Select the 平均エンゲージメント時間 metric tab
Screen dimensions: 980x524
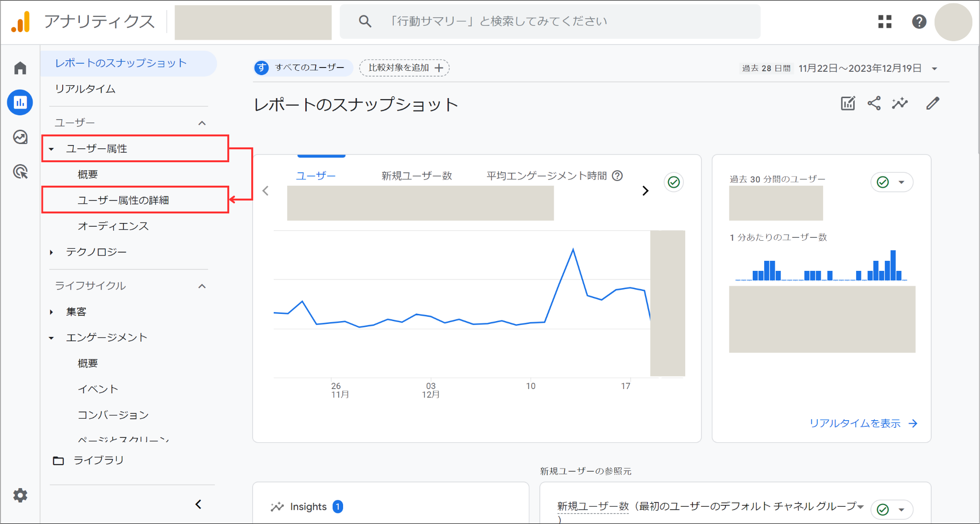547,176
